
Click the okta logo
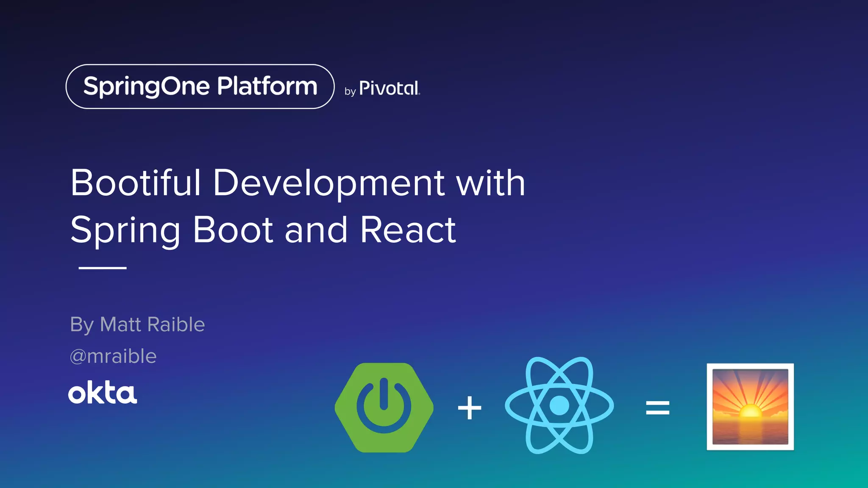(103, 393)
